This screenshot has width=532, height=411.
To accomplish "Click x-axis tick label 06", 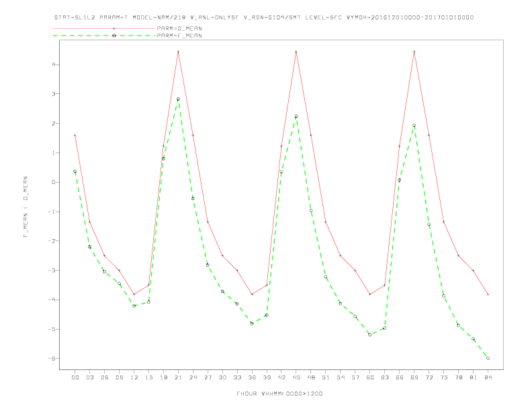I will 105,377.
